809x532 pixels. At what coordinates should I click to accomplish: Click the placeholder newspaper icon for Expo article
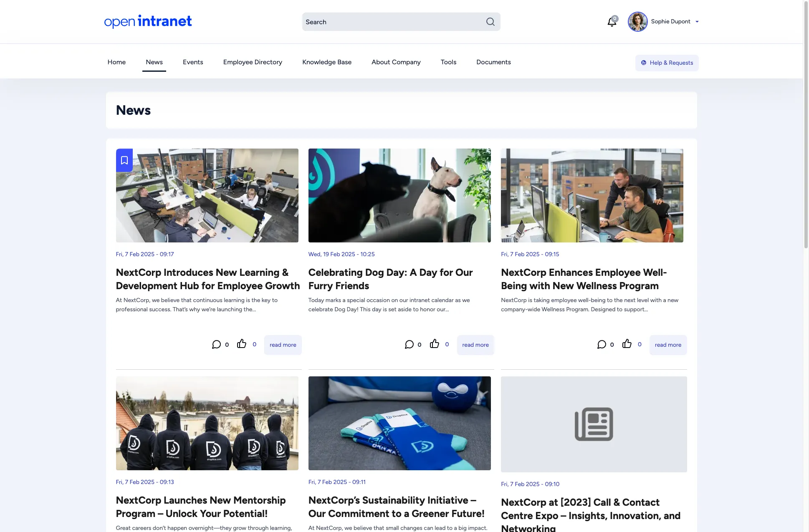(594, 424)
